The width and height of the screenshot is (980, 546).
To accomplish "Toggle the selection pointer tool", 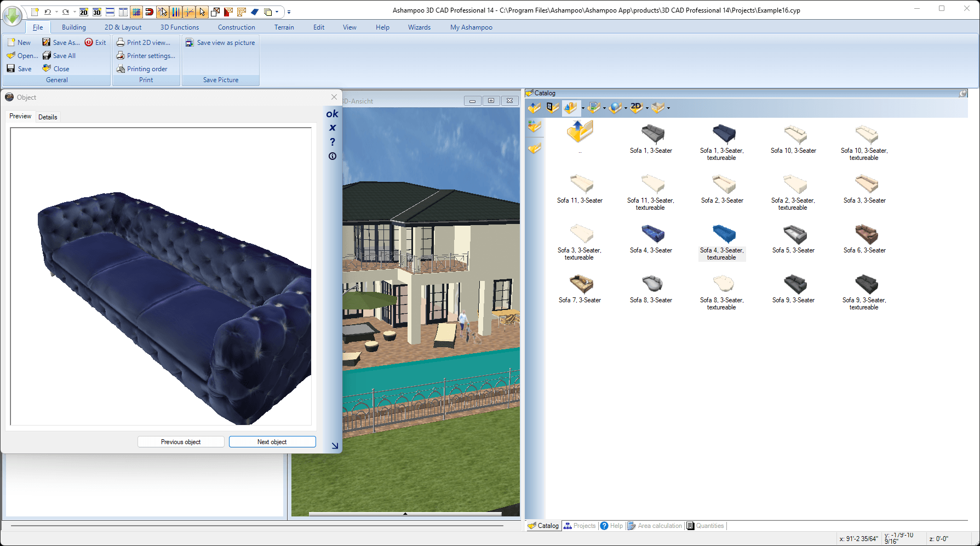I will pos(202,12).
